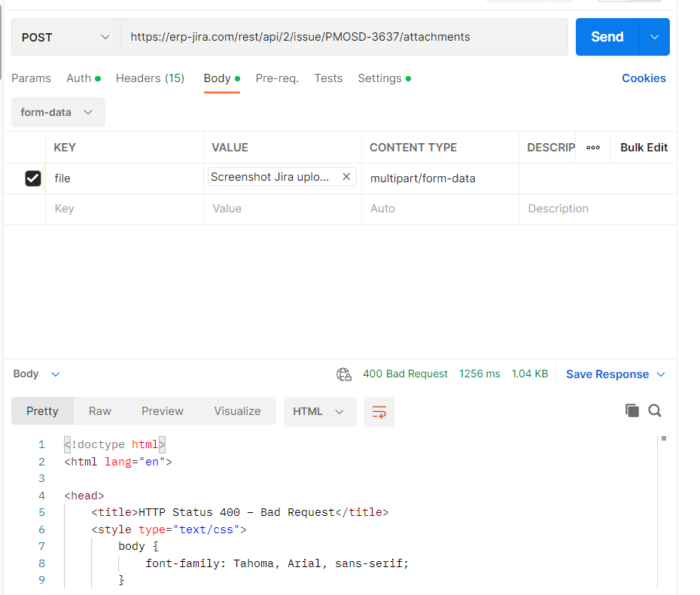
Task: Click the empty Key placeholder field
Action: pos(124,209)
